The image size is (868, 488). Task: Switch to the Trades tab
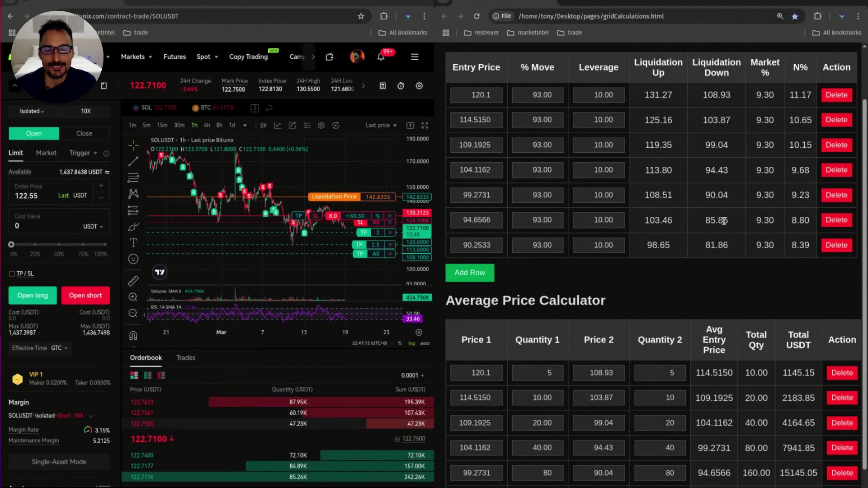click(x=186, y=357)
